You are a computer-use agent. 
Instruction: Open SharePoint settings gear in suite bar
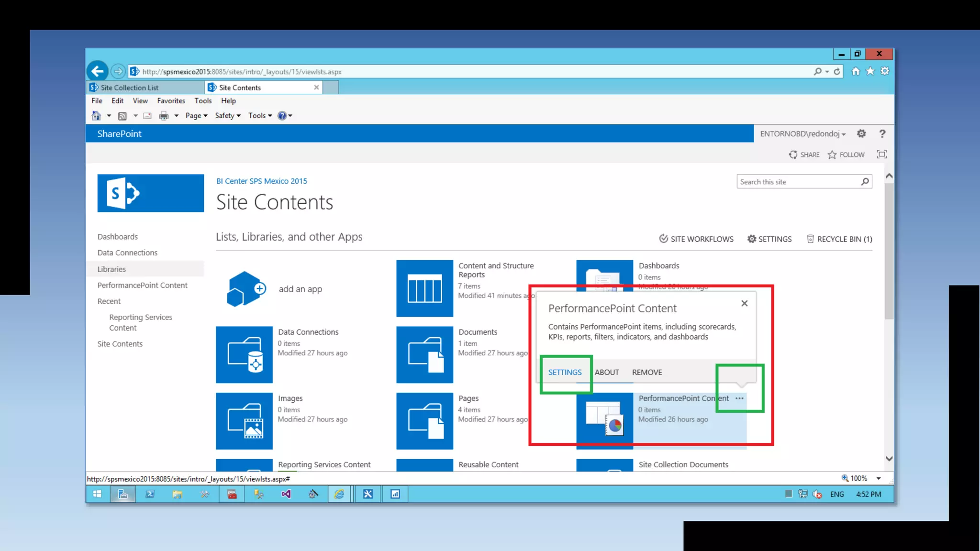coord(861,134)
